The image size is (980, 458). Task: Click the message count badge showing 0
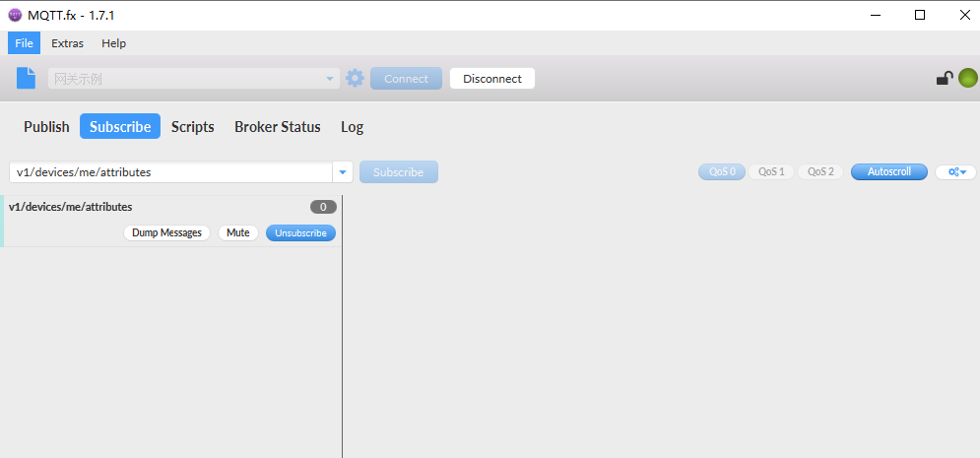coord(323,207)
